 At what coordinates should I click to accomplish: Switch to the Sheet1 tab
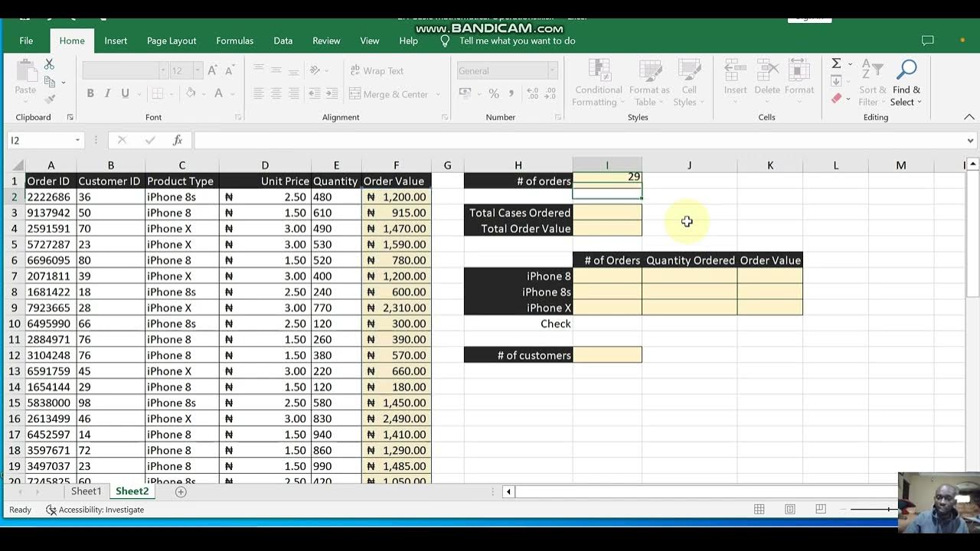86,491
